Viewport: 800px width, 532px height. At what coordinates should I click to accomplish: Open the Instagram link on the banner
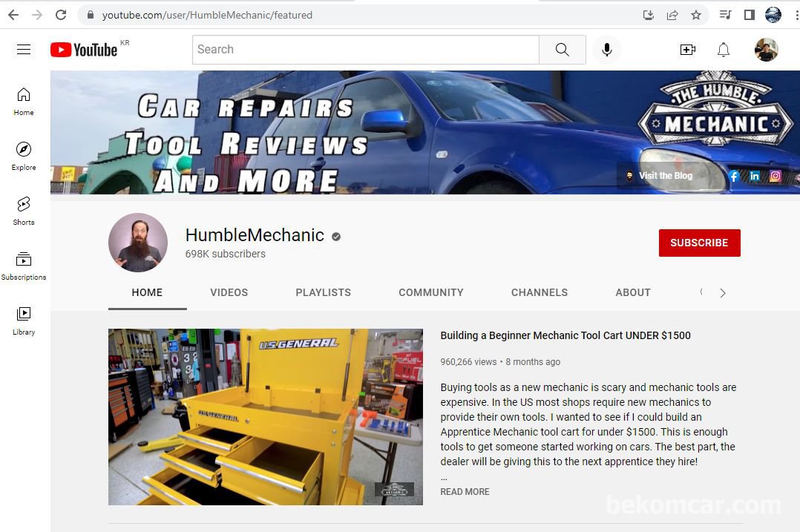[x=776, y=176]
